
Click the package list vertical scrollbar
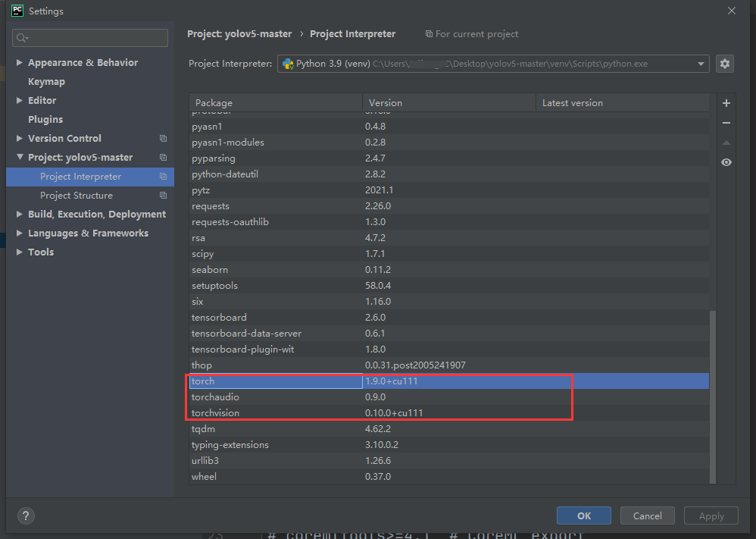[713, 396]
